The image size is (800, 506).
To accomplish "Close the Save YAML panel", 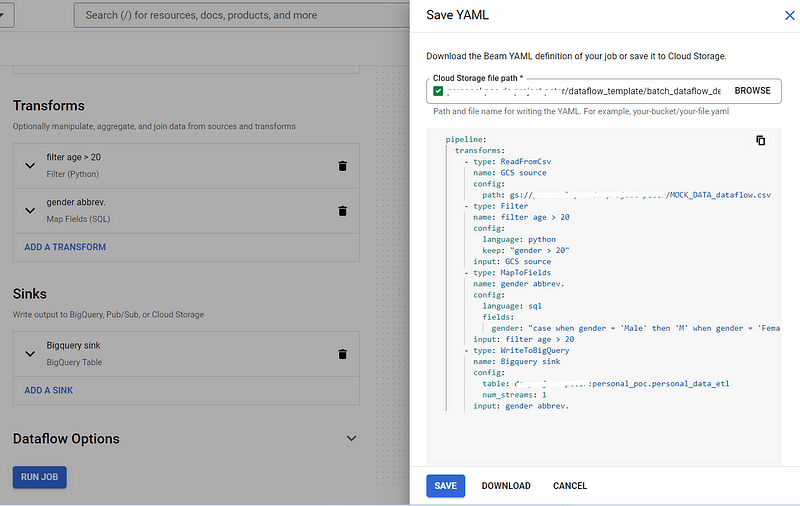I will pos(789,15).
